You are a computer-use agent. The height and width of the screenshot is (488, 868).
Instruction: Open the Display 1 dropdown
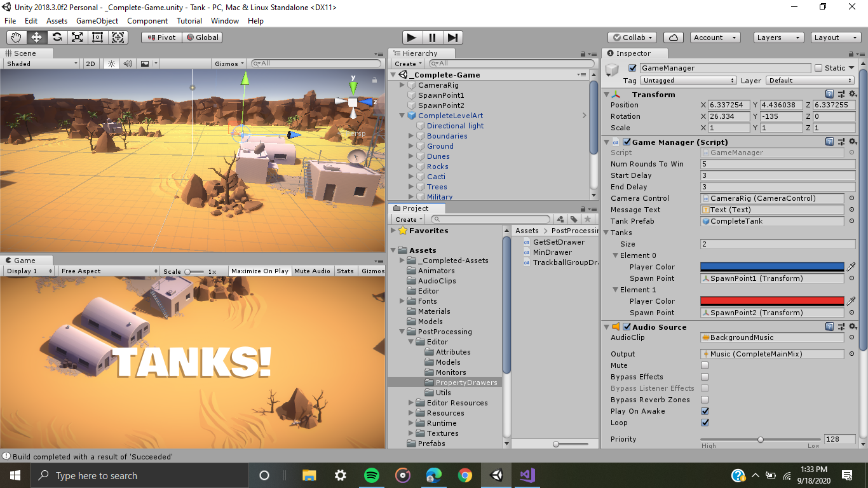tap(29, 271)
